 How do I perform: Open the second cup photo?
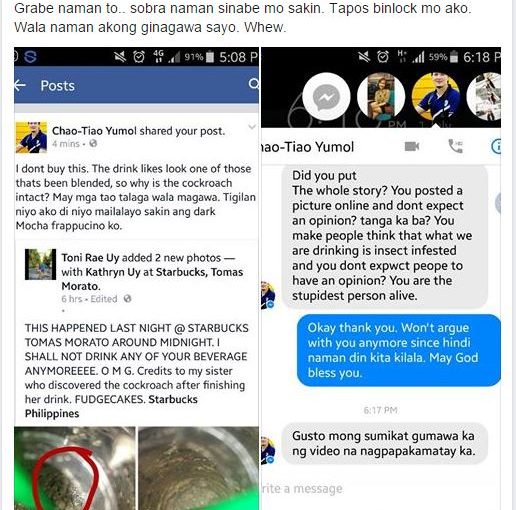(198, 468)
